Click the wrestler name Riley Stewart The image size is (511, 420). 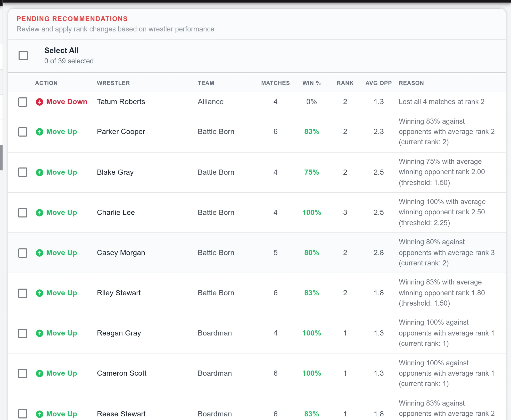[119, 293]
